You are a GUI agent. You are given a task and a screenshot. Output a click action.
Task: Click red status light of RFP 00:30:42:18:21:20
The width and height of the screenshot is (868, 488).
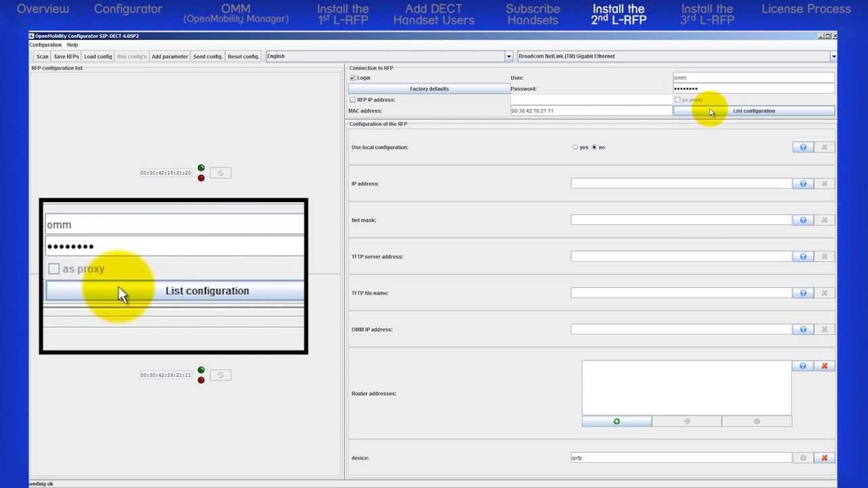[201, 178]
